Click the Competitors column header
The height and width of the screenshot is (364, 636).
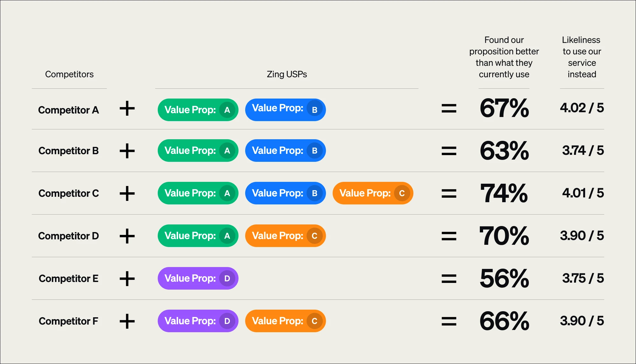pyautogui.click(x=69, y=74)
